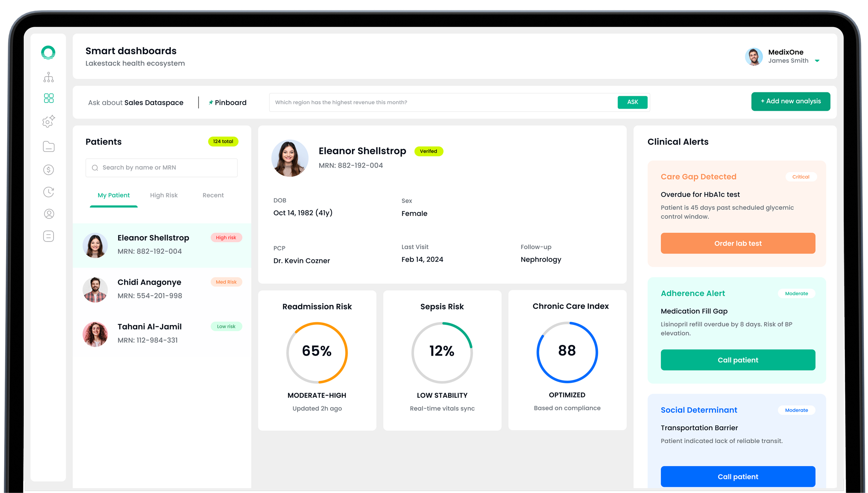
Task: Select the My Patient tab
Action: tap(114, 195)
